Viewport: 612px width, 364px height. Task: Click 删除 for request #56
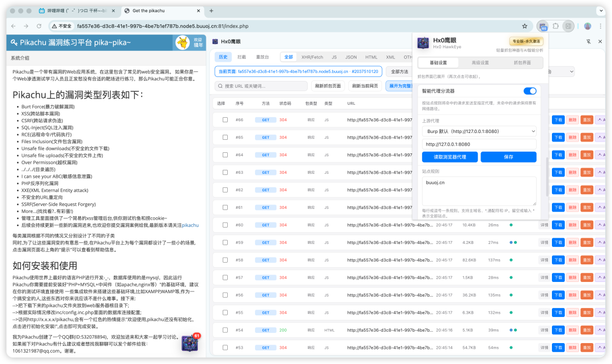click(x=572, y=295)
